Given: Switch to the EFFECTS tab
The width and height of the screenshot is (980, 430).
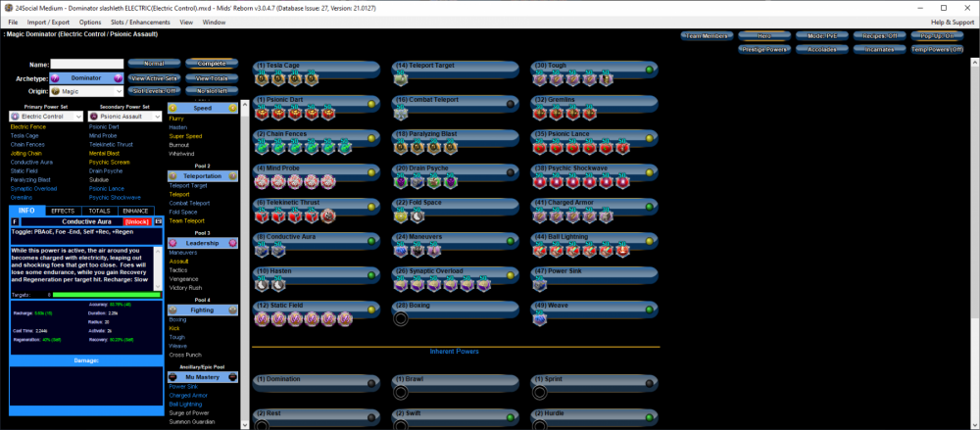Looking at the screenshot, I should (x=64, y=211).
